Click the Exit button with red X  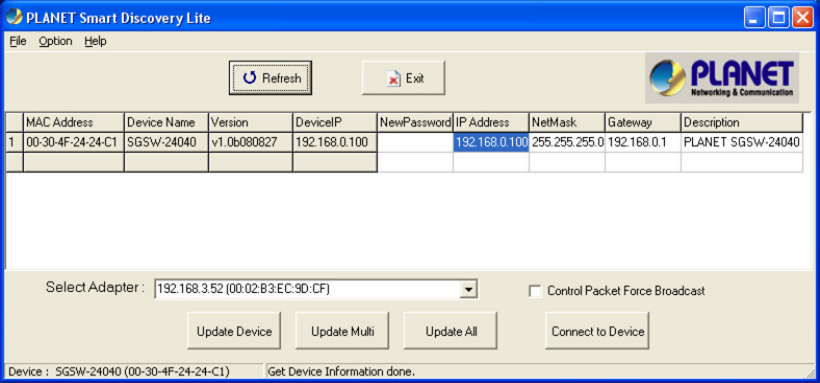coord(403,78)
